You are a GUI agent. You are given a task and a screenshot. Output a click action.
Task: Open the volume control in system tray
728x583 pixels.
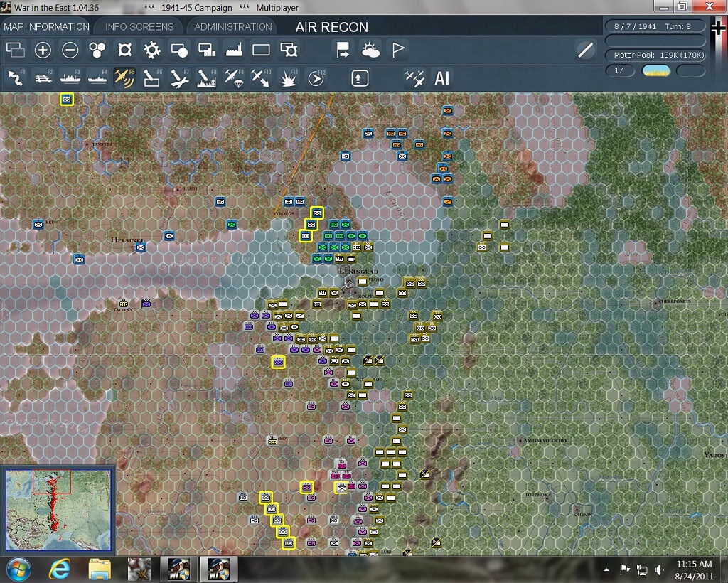(658, 569)
